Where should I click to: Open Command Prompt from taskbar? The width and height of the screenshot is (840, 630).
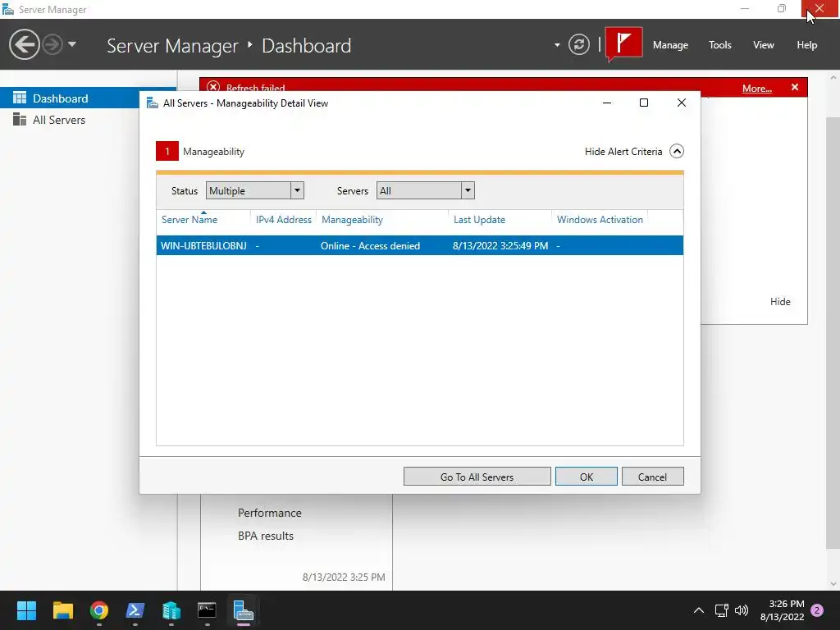tap(207, 610)
